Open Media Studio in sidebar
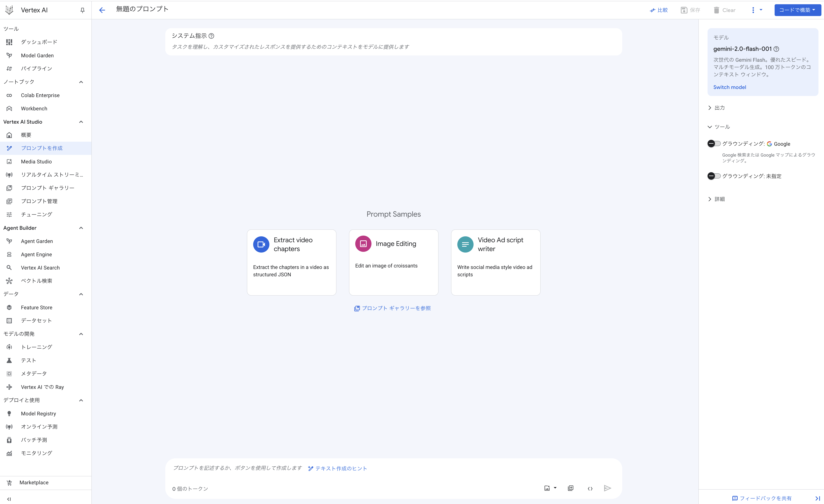 pyautogui.click(x=36, y=162)
